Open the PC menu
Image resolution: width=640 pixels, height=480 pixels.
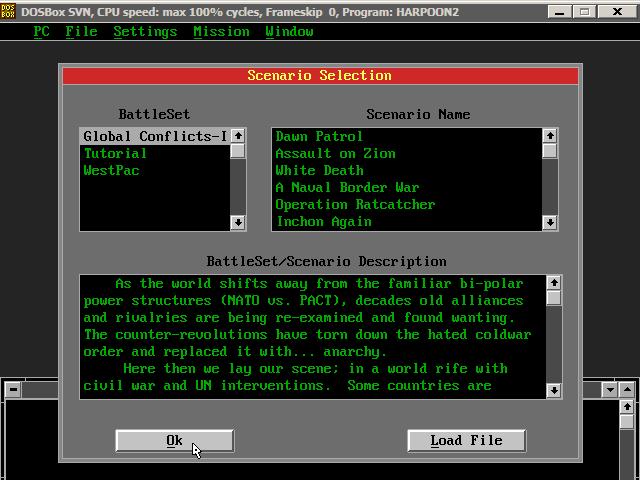[42, 31]
